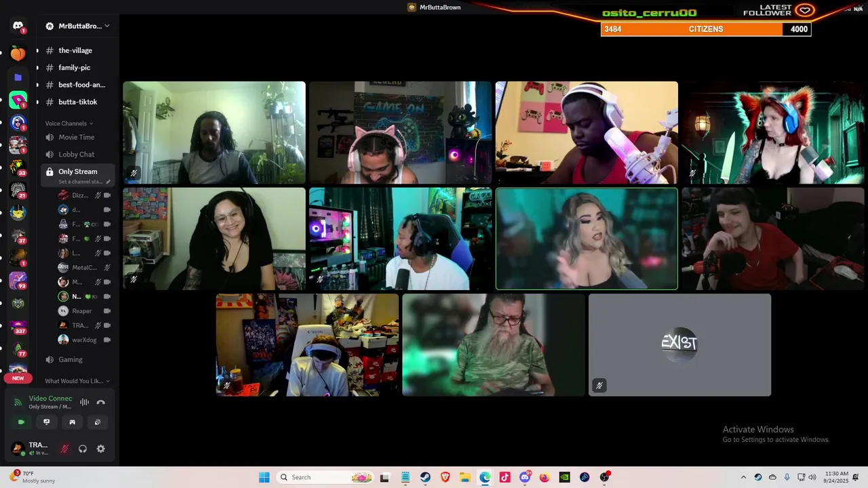Open the weather widget 70°F
The image size is (868, 488).
point(33,477)
